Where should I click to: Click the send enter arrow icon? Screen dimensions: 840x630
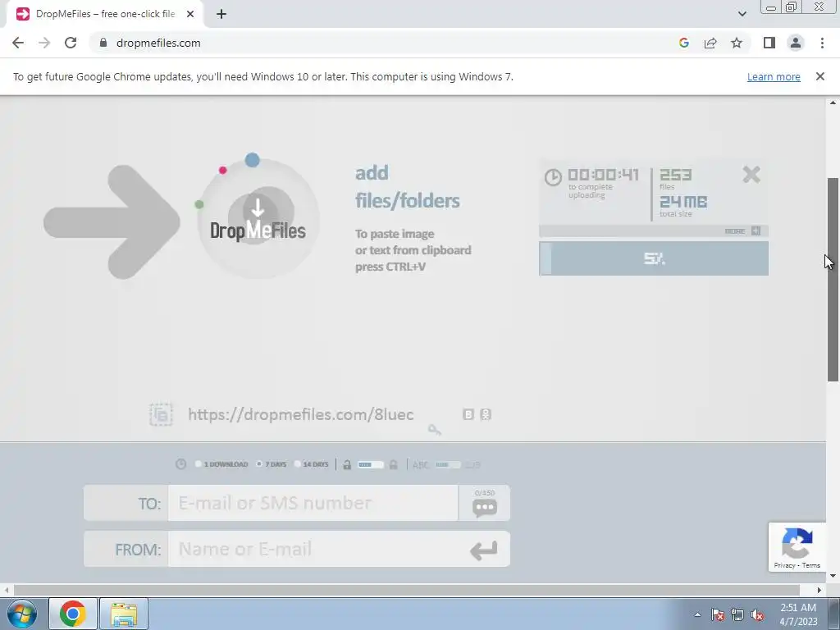484,550
